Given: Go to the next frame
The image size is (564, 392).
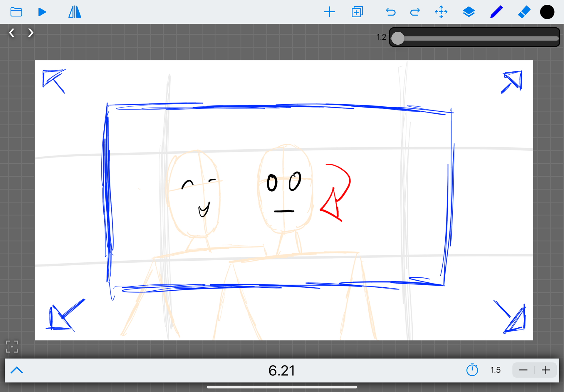Looking at the screenshot, I should click(x=31, y=33).
